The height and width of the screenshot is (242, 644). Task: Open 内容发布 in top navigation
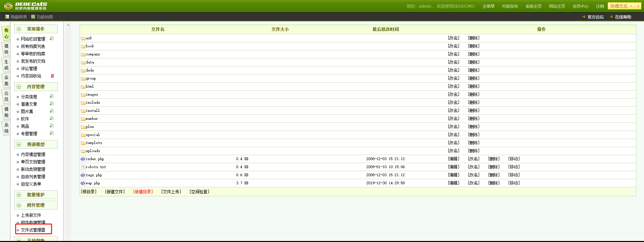point(510,6)
